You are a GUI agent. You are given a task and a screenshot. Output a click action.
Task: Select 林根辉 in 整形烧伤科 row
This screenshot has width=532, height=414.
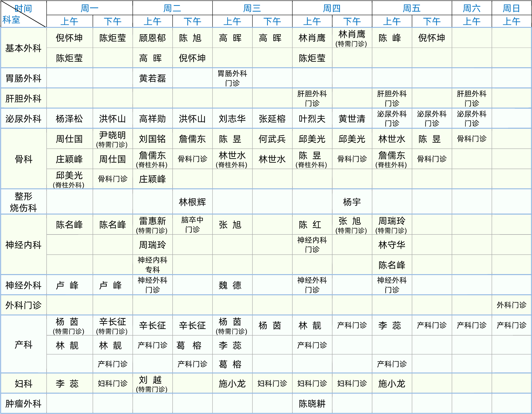pos(192,202)
